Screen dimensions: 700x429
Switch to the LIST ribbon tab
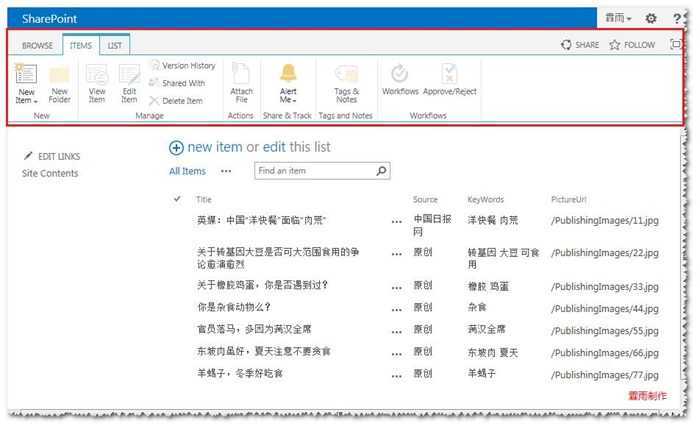click(x=115, y=45)
